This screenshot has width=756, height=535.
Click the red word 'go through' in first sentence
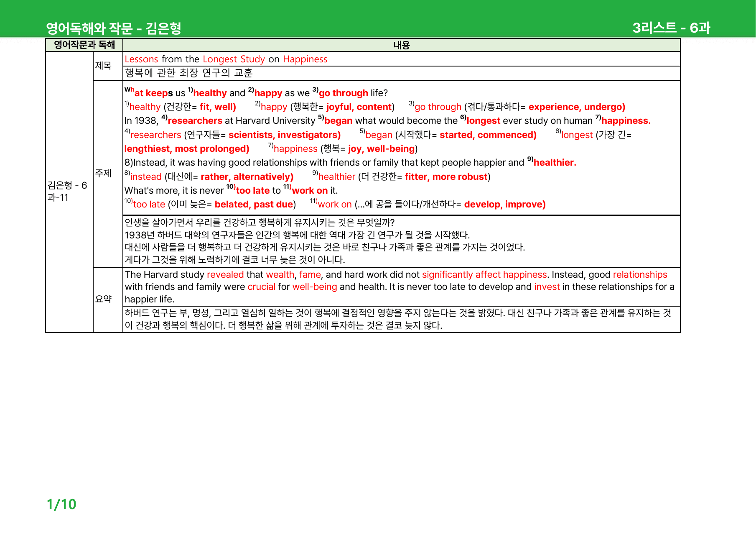343,93
